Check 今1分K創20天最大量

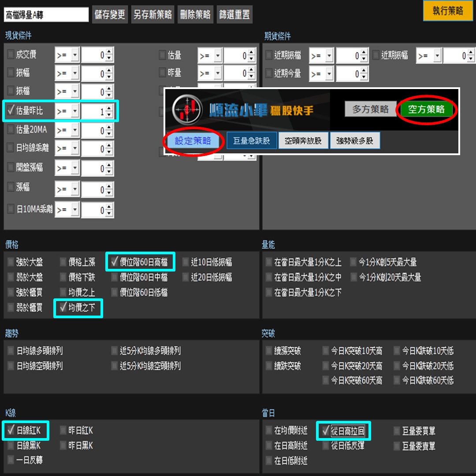[353, 277]
